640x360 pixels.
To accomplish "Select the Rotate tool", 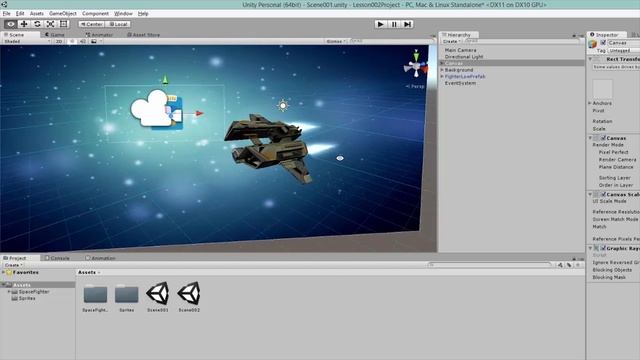I will 37,24.
